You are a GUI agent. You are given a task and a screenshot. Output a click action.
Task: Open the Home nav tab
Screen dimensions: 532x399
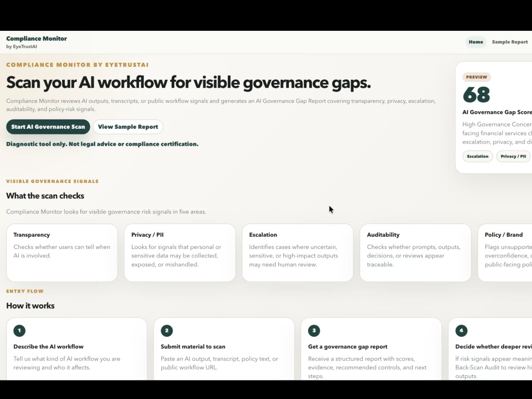[x=476, y=42]
